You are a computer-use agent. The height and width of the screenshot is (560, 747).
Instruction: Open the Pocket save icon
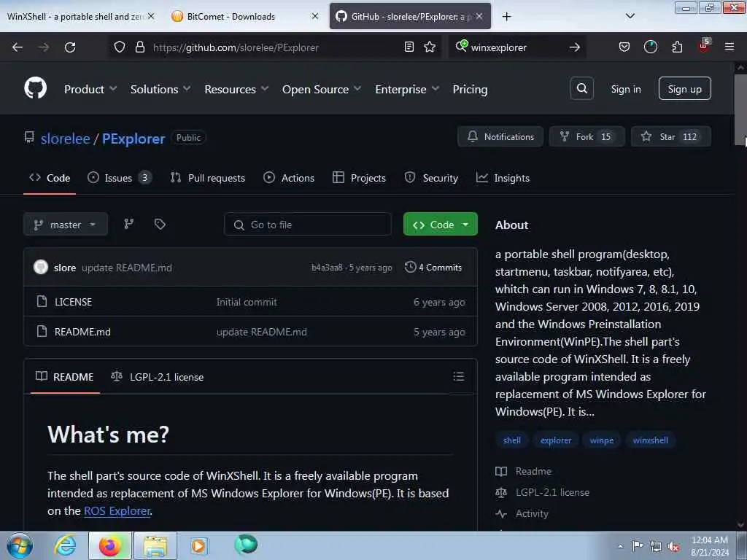click(x=624, y=47)
